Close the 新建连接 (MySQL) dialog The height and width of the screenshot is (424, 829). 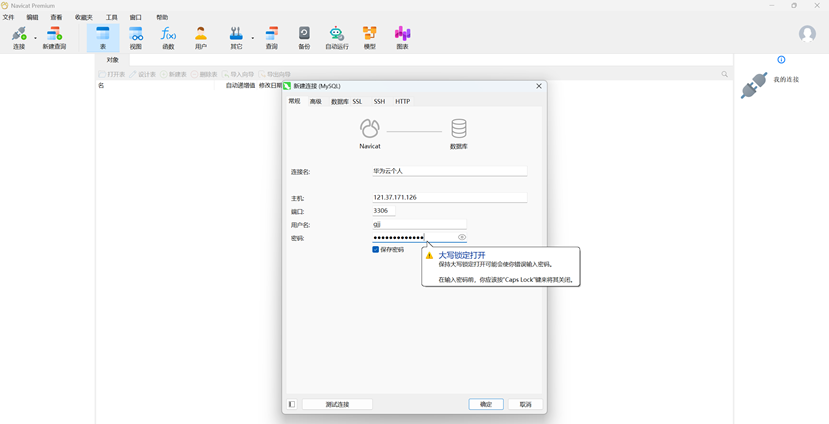539,86
